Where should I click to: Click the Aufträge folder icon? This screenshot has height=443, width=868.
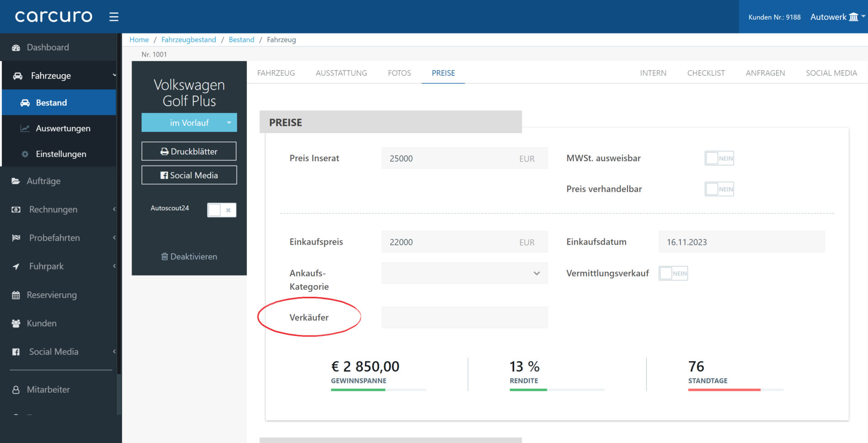pyautogui.click(x=16, y=181)
